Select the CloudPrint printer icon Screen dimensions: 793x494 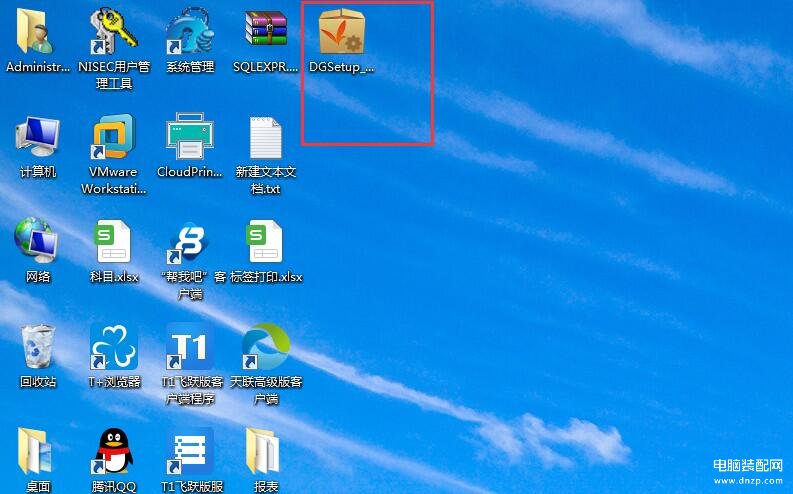click(x=190, y=137)
